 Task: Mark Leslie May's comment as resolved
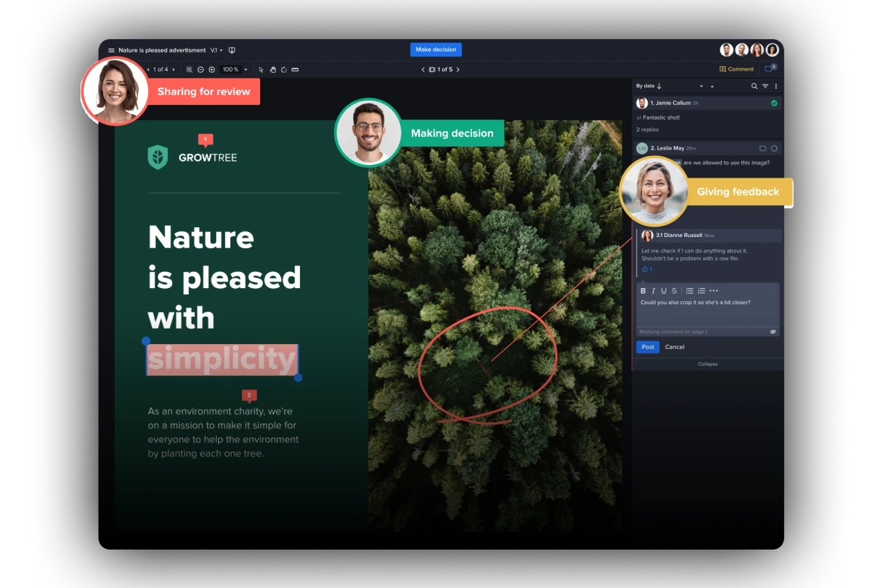[774, 148]
